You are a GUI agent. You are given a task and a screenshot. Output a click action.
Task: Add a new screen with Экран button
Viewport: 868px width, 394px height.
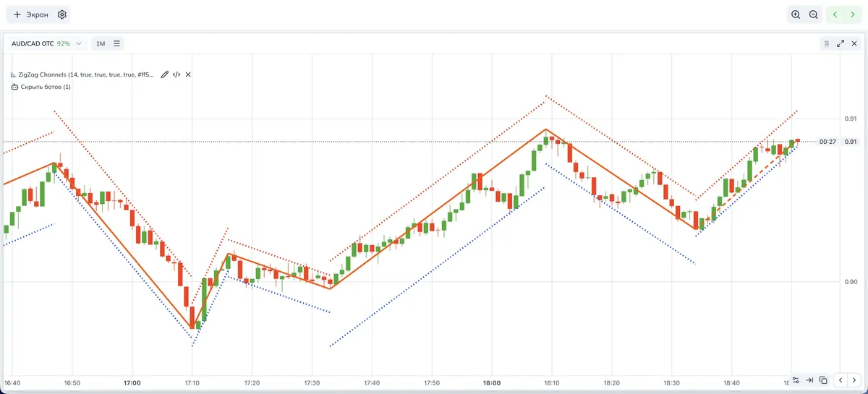31,14
